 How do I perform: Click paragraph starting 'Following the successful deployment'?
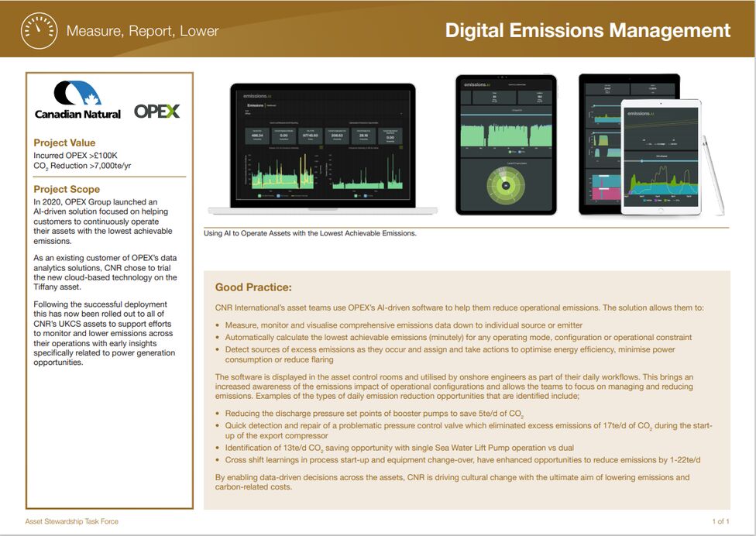(104, 333)
